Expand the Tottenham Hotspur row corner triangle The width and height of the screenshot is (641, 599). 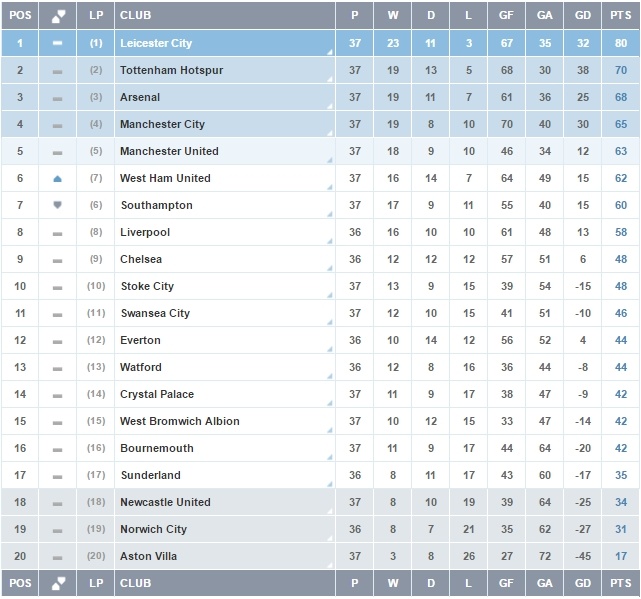tap(330, 81)
